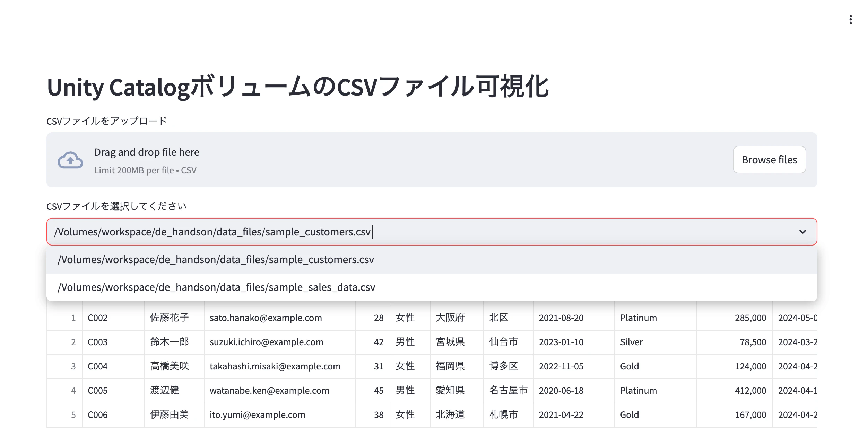Image resolution: width=868 pixels, height=428 pixels.
Task: Click the name cell 高橋美咲
Action: click(x=174, y=366)
